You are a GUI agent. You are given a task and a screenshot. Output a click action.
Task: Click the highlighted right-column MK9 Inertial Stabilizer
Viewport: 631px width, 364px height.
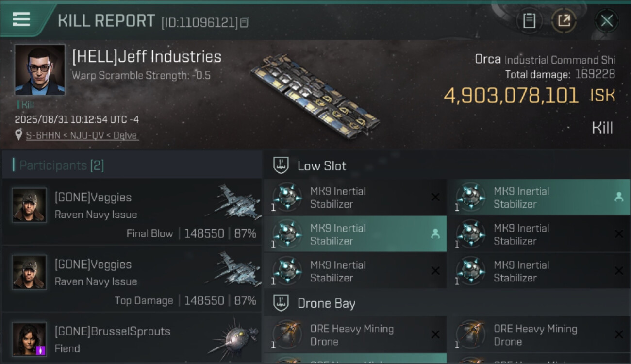click(539, 198)
